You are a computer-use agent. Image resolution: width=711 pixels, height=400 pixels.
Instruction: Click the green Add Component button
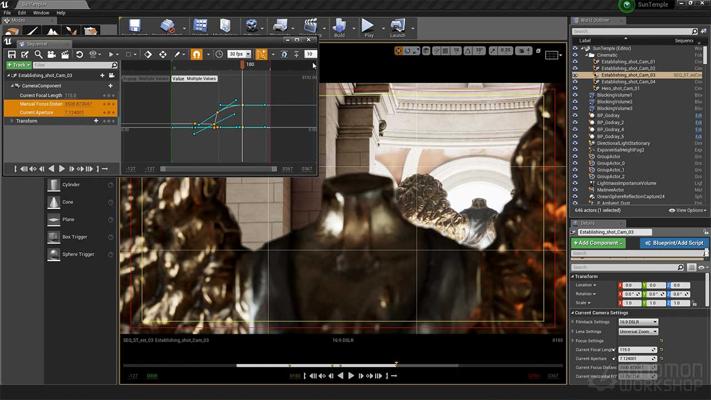pyautogui.click(x=598, y=243)
